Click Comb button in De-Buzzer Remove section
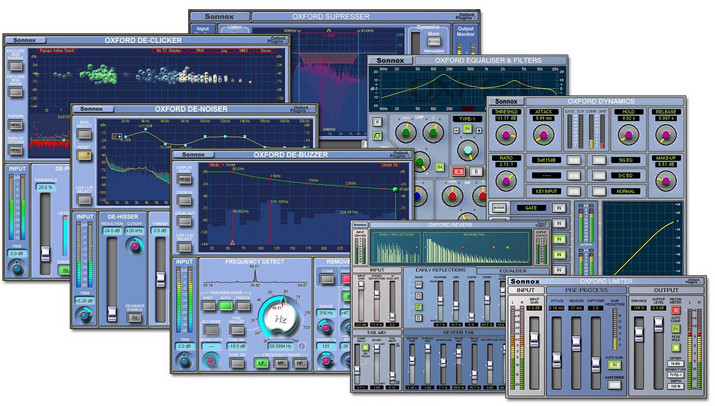 click(327, 280)
